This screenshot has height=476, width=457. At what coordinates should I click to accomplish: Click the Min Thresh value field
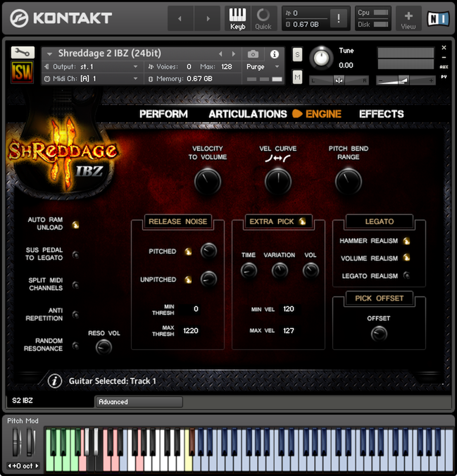[190, 309]
